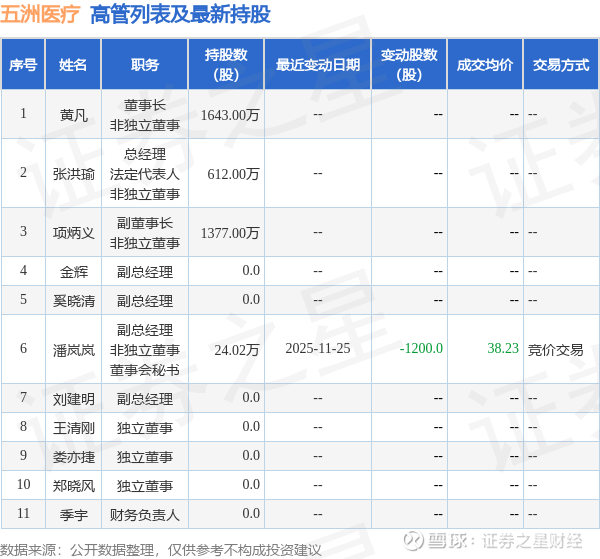Click the holding 612.00万
600x559 pixels.
[x=233, y=174]
